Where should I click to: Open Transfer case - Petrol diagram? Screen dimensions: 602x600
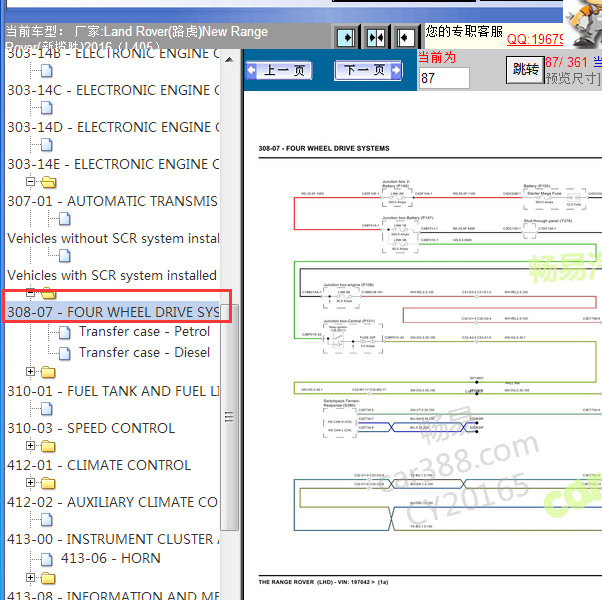click(144, 331)
